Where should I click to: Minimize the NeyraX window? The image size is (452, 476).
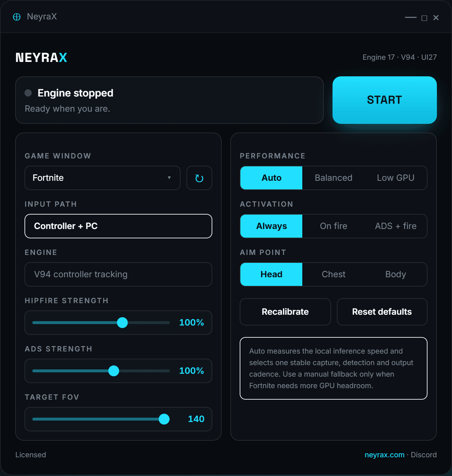411,17
